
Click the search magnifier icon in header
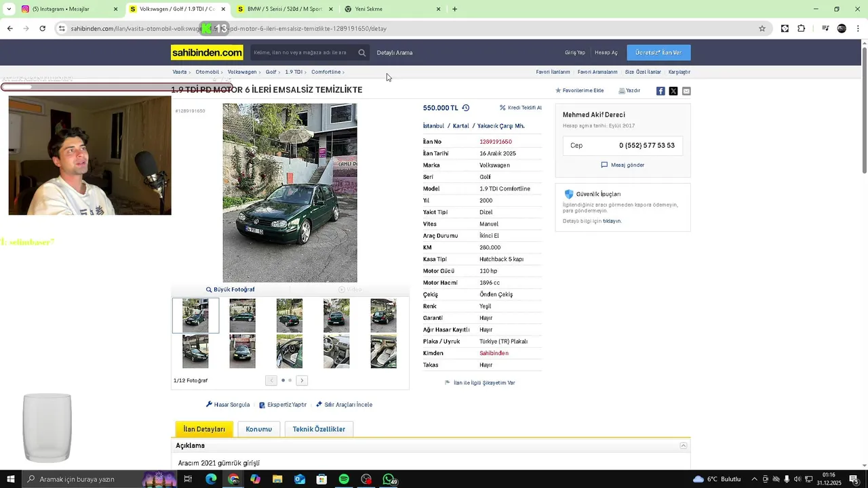click(x=362, y=52)
